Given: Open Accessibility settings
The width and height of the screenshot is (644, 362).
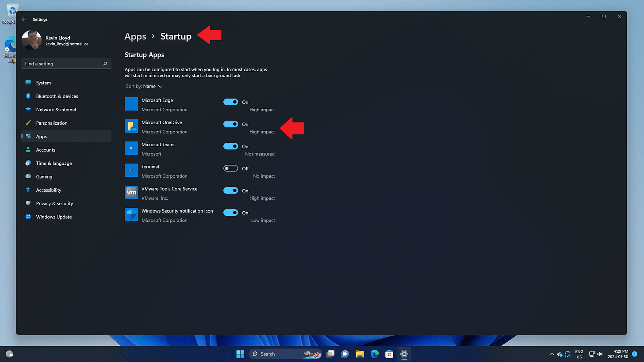Looking at the screenshot, I should 49,190.
